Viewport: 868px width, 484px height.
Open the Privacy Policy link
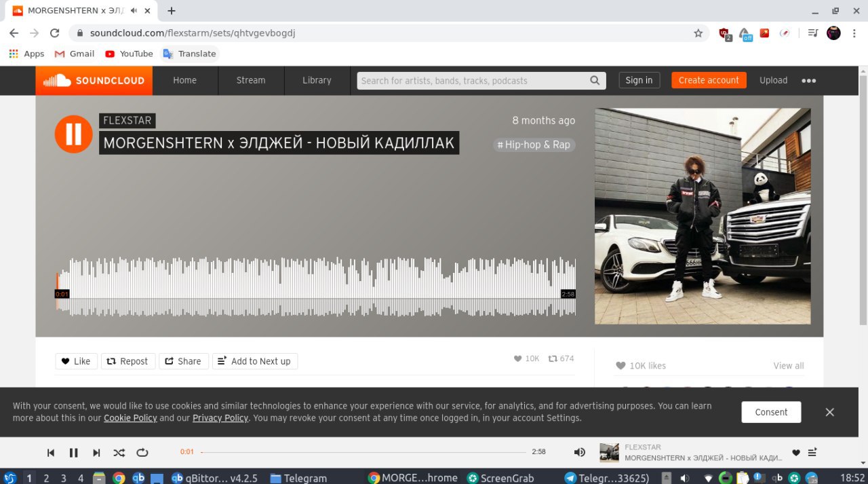220,418
